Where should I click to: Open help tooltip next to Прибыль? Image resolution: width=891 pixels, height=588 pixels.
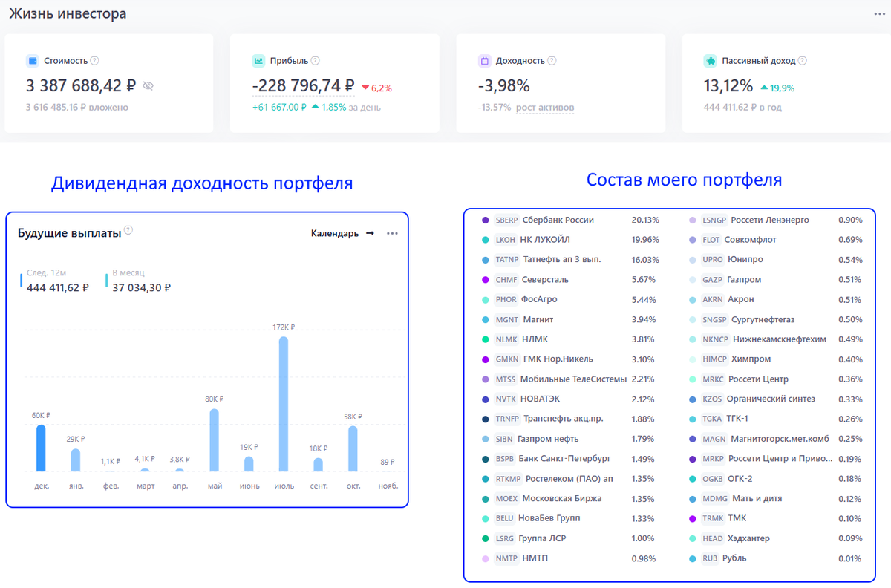tap(316, 61)
